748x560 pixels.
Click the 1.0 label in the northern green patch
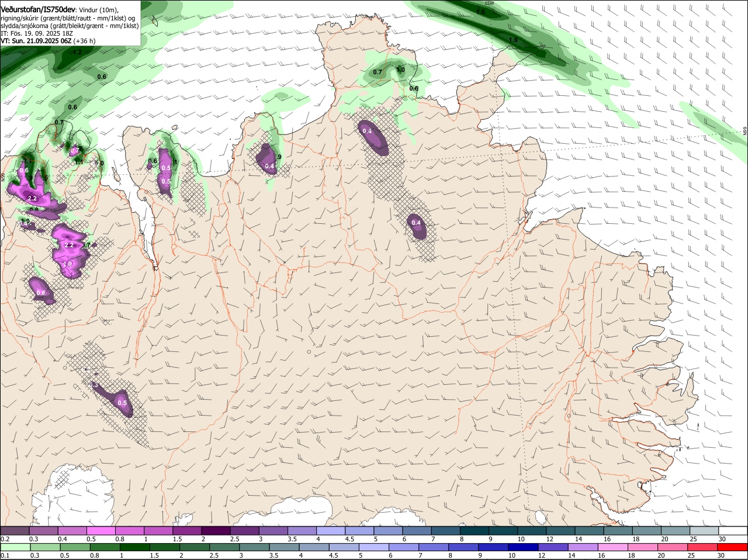(x=400, y=70)
